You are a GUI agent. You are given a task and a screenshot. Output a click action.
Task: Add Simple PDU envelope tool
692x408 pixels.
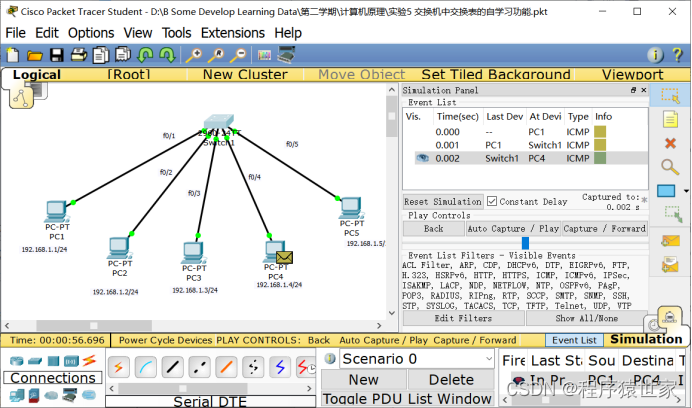670,241
